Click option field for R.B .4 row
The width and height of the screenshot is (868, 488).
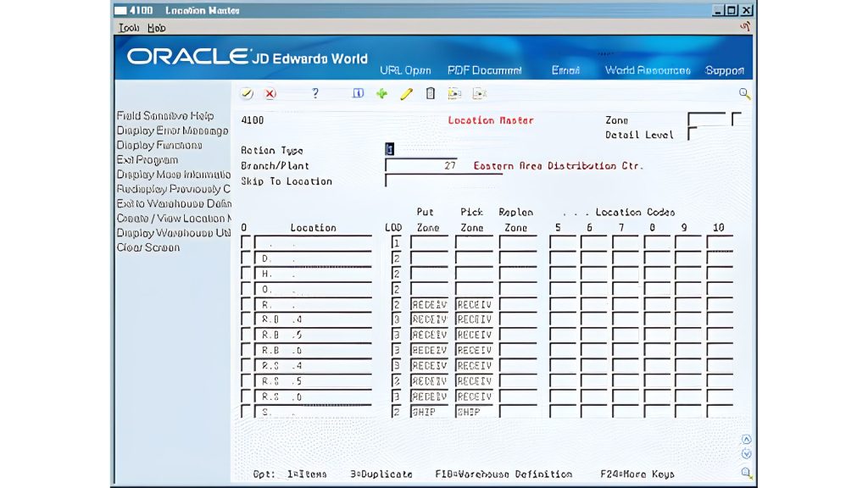246,319
